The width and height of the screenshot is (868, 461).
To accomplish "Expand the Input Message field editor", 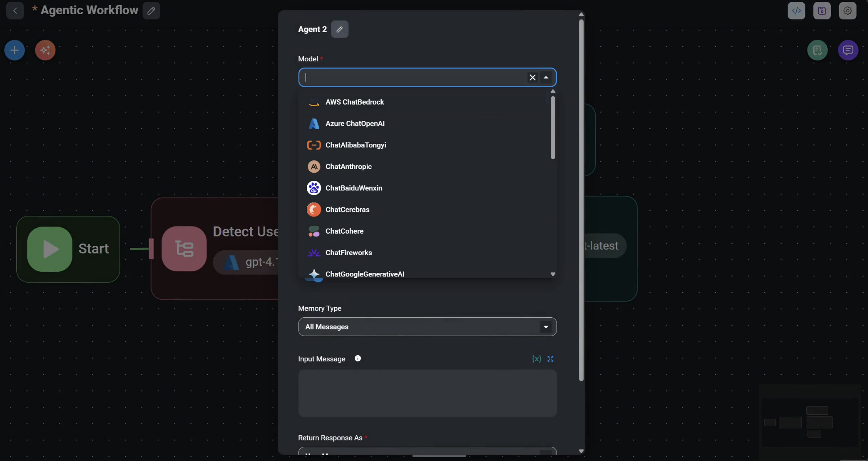I will point(550,359).
